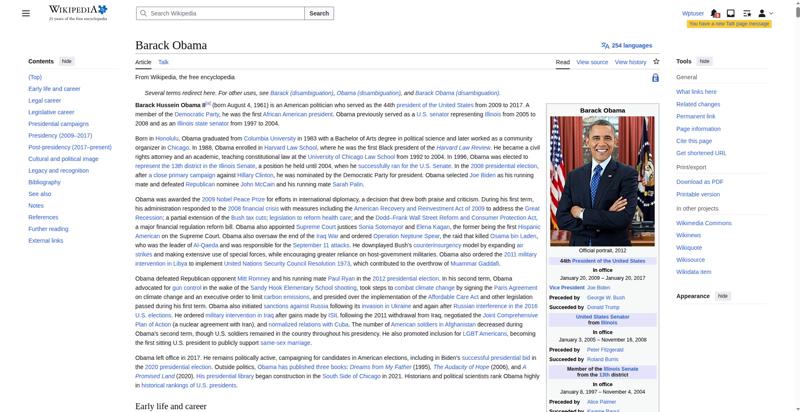Open the alerts bell notification icon
This screenshot has width=800, height=412.
[x=716, y=13]
